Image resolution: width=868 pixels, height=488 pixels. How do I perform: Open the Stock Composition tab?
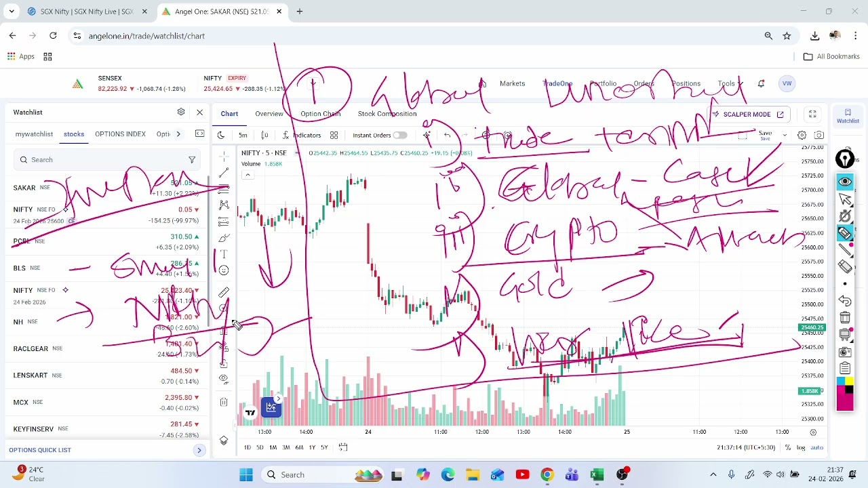tap(387, 114)
